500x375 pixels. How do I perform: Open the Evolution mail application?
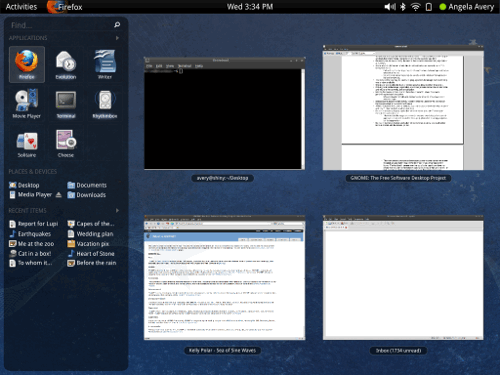pos(66,64)
